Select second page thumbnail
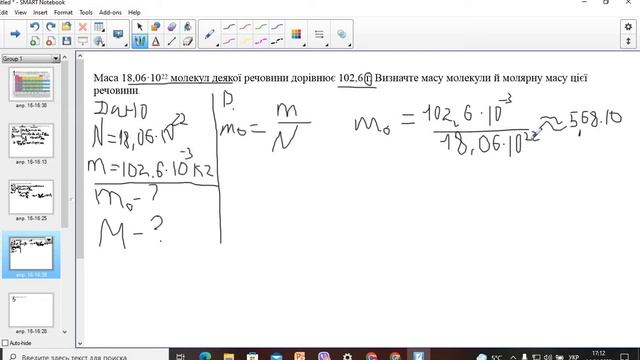Image resolution: width=640 pixels, height=360 pixels. [31, 141]
